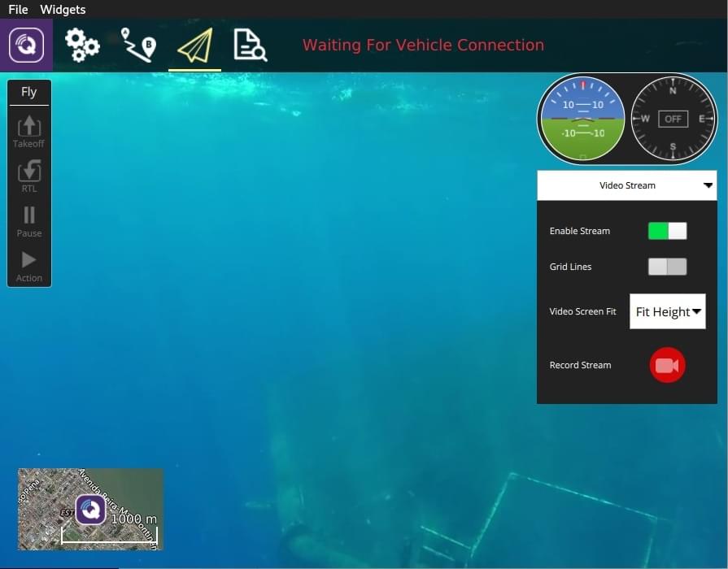Screen dimensions: 728x569
Task: Toggle the Enable Stream switch
Action: point(667,231)
